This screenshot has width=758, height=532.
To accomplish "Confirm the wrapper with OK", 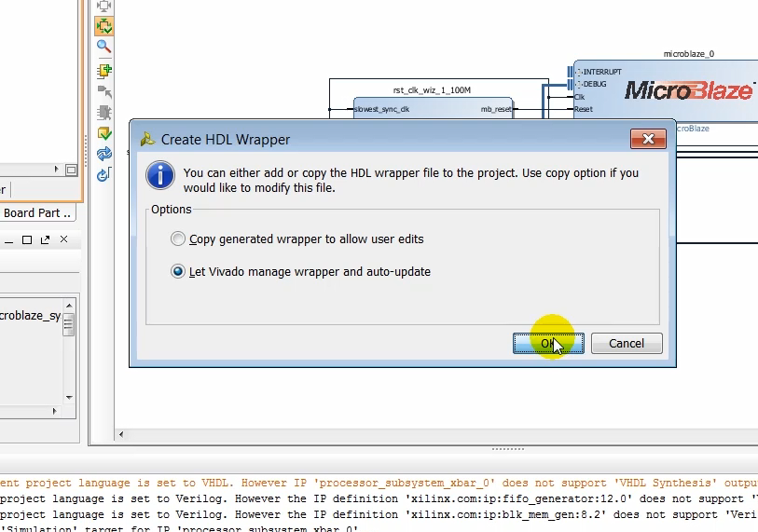I will [x=548, y=344].
